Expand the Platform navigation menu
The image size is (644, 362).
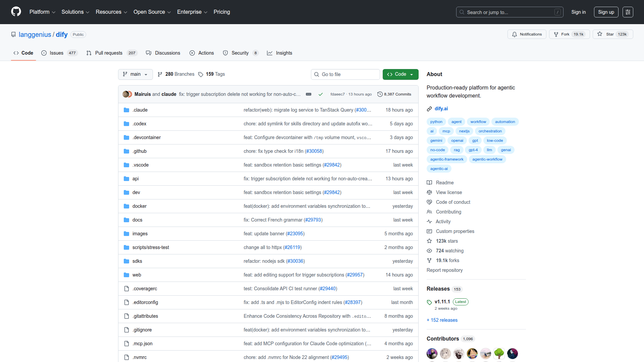click(x=42, y=12)
